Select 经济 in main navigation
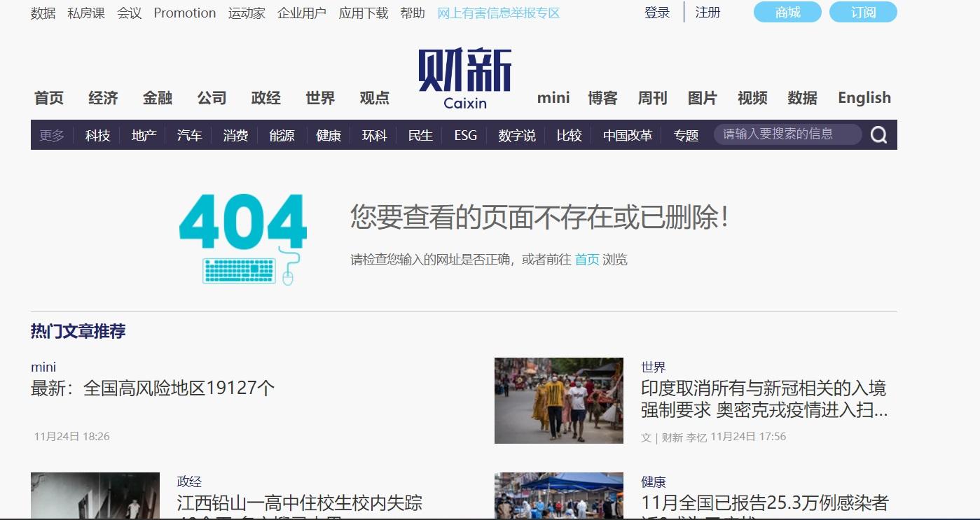Image resolution: width=980 pixels, height=520 pixels. coord(103,98)
